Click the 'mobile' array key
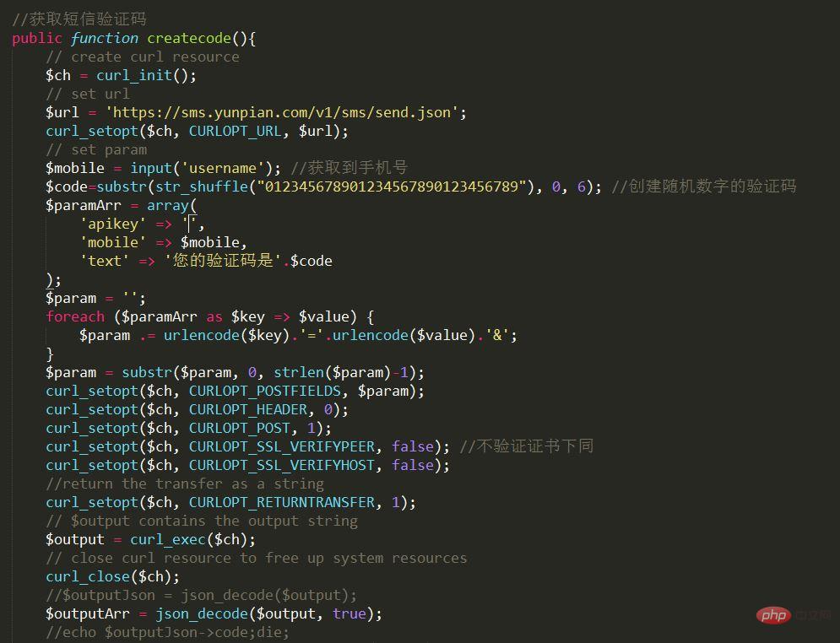 pos(113,242)
